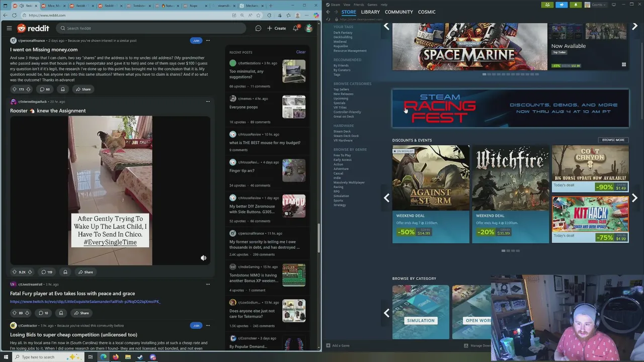Focus the Search Reddit field

pyautogui.click(x=151, y=28)
